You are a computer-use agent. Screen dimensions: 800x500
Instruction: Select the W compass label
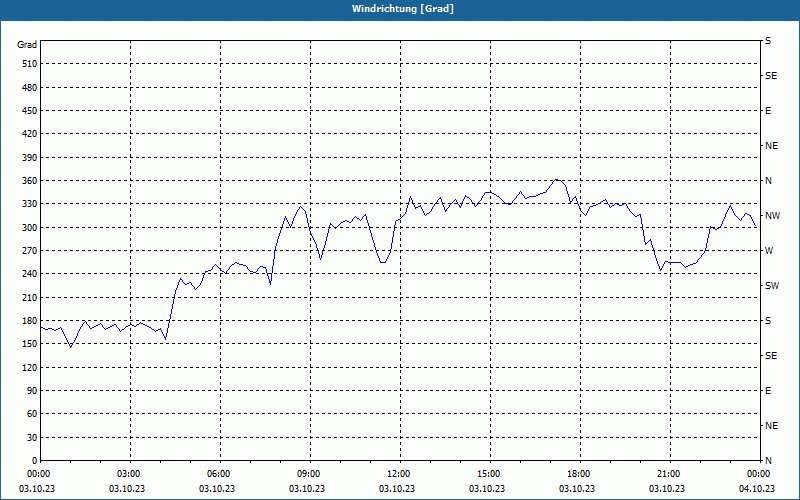pos(769,251)
